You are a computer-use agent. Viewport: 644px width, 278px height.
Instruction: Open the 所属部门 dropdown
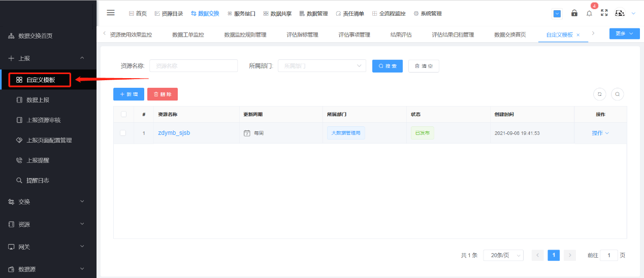(321, 66)
